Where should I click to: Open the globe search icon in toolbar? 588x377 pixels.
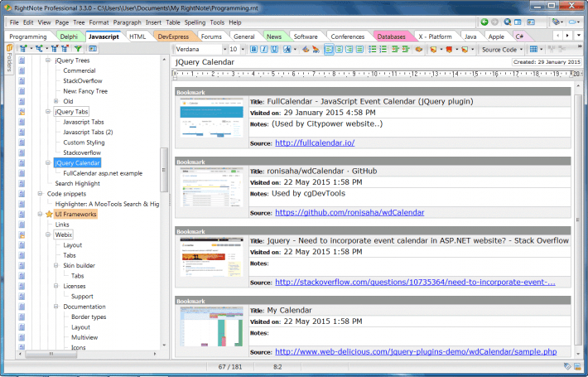tap(508, 22)
